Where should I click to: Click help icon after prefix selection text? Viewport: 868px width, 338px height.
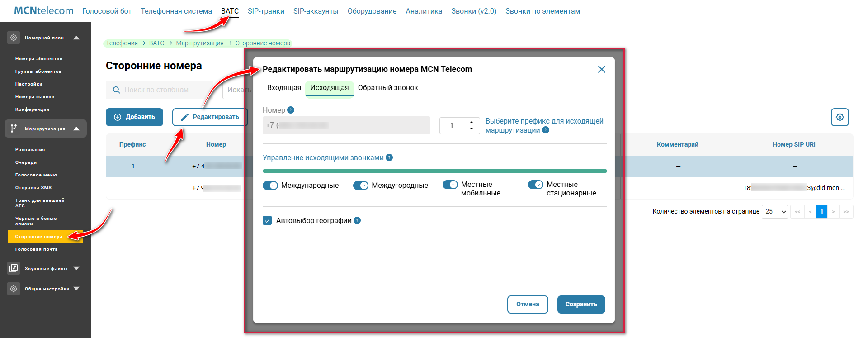546,130
